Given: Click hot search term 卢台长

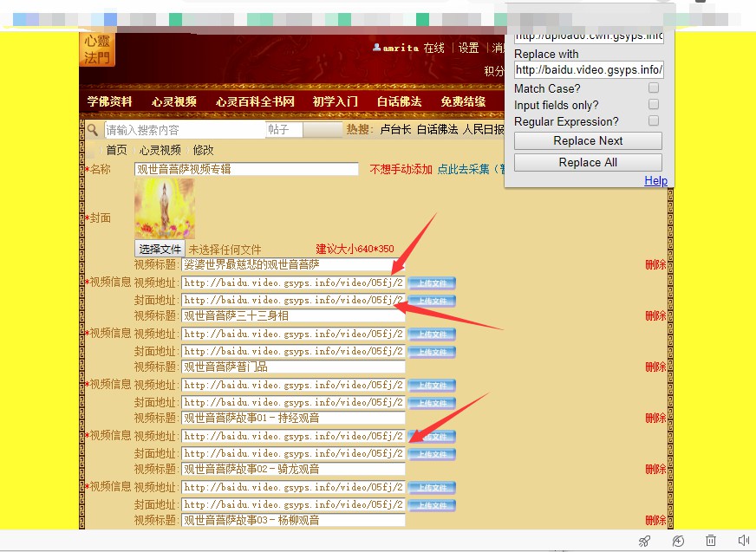Looking at the screenshot, I should 395,129.
